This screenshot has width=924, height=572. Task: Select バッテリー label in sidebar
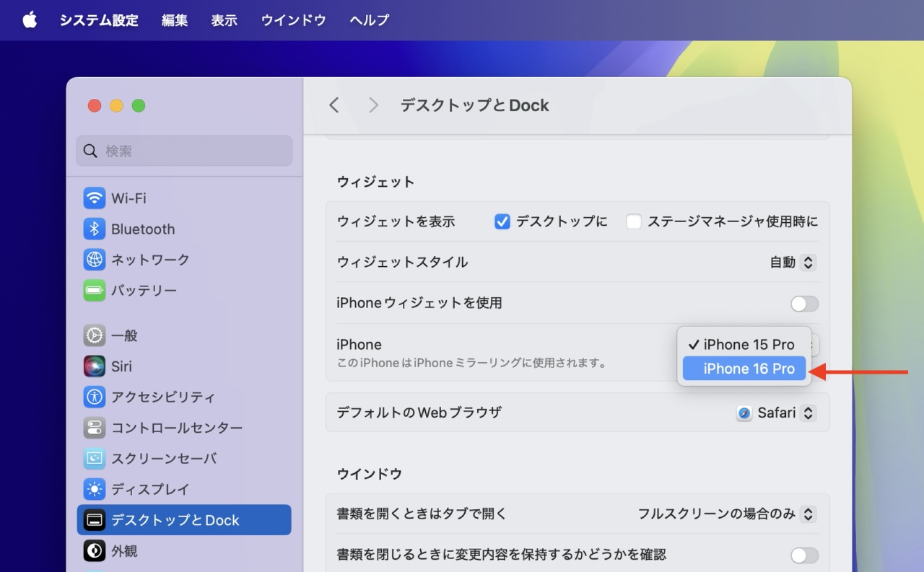click(144, 290)
